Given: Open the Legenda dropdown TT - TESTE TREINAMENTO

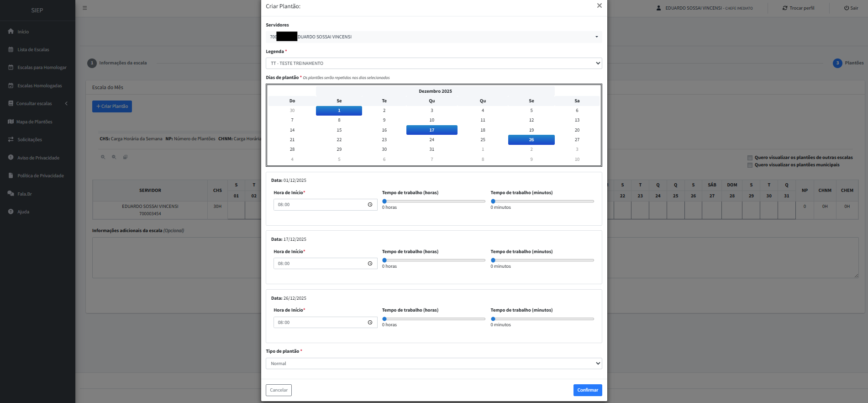Looking at the screenshot, I should (433, 64).
